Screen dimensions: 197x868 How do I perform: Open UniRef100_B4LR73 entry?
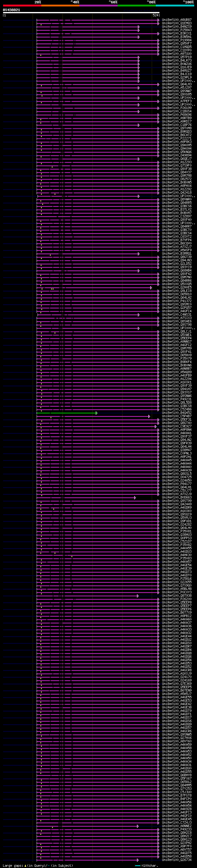[177, 61]
